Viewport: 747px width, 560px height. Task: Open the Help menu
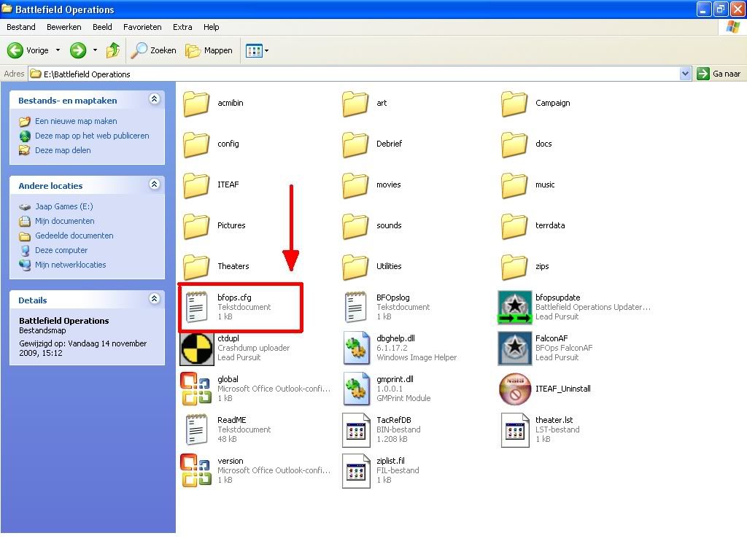coord(211,27)
